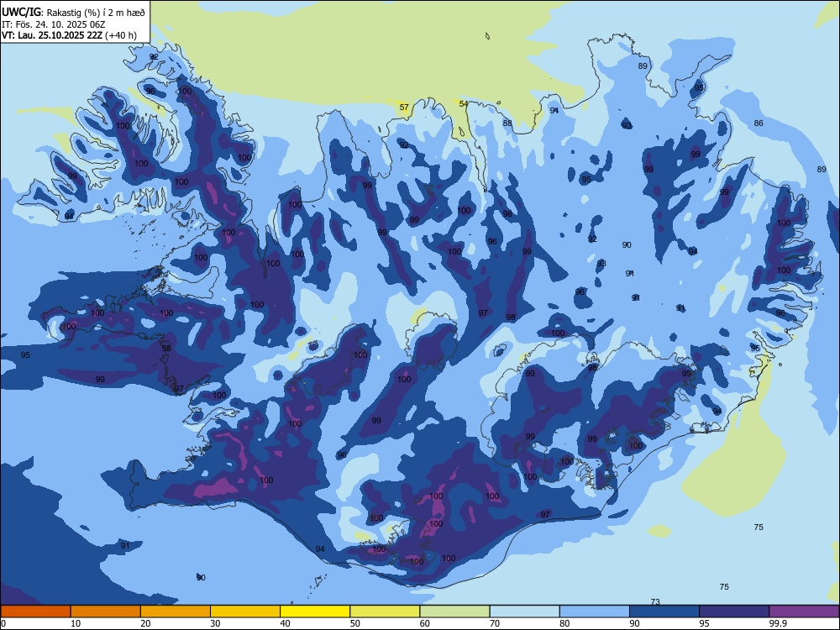
Task: Click the humidity value '88' on the map
Action: [x=507, y=123]
